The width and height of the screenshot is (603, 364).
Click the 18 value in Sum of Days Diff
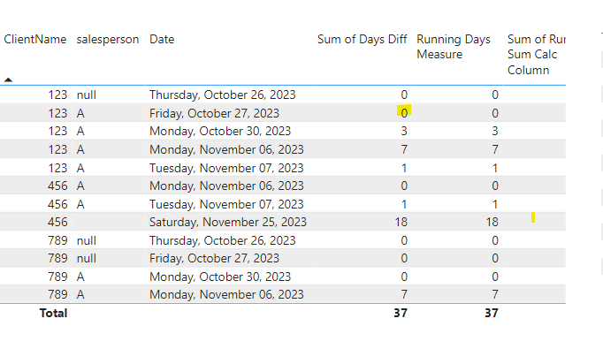(x=401, y=222)
